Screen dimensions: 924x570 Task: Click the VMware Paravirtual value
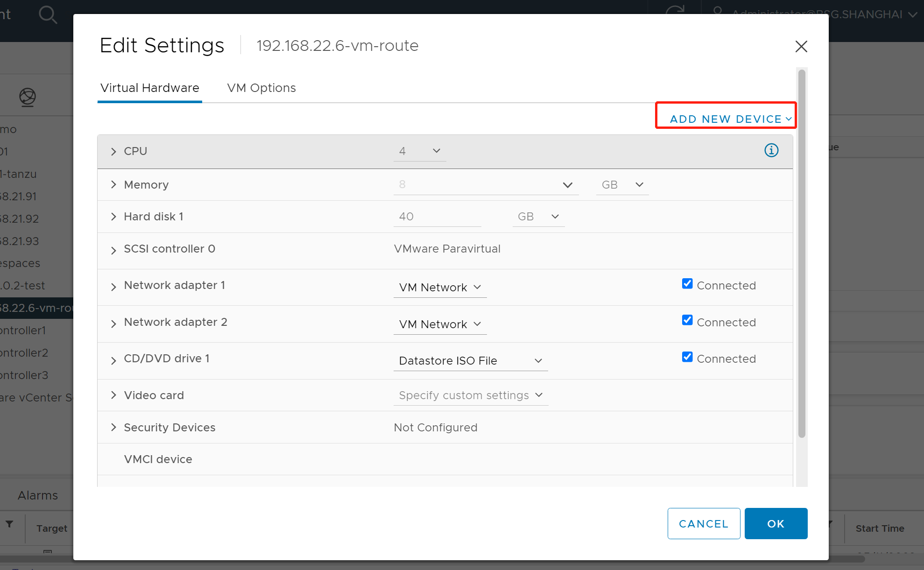(x=447, y=249)
